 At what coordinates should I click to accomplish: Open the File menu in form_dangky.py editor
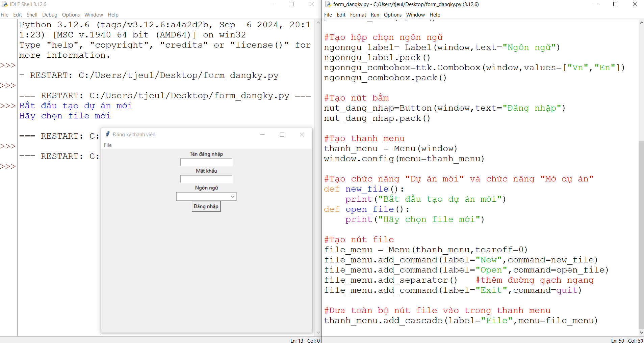[328, 15]
